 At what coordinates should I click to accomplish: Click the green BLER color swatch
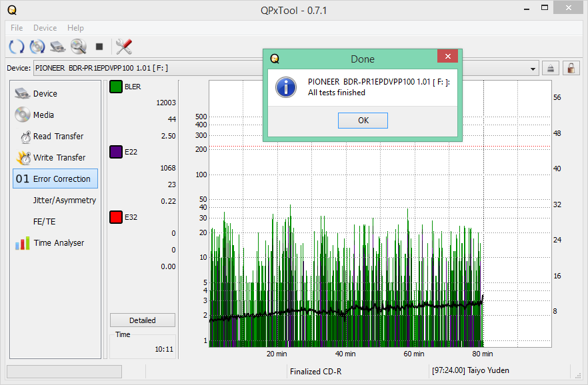(x=116, y=87)
